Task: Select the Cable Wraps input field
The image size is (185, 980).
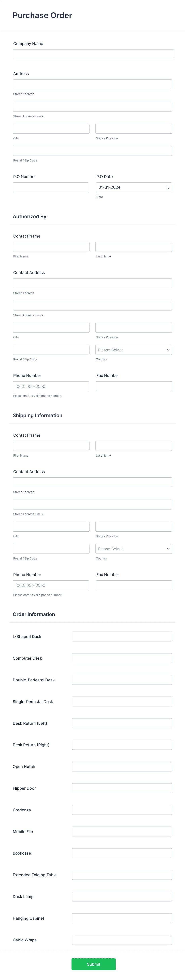Action: (x=122, y=940)
